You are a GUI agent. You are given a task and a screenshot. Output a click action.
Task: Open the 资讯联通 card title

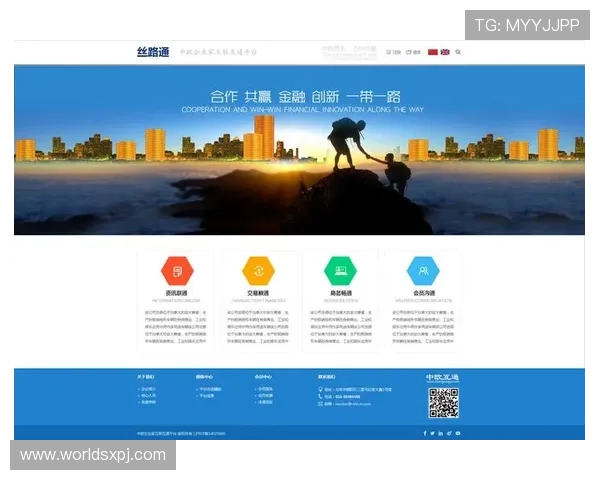click(177, 294)
